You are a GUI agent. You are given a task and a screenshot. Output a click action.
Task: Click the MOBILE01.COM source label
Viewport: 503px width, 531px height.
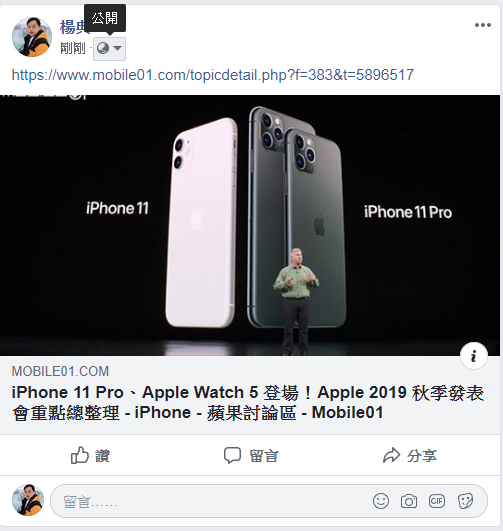(x=60, y=371)
